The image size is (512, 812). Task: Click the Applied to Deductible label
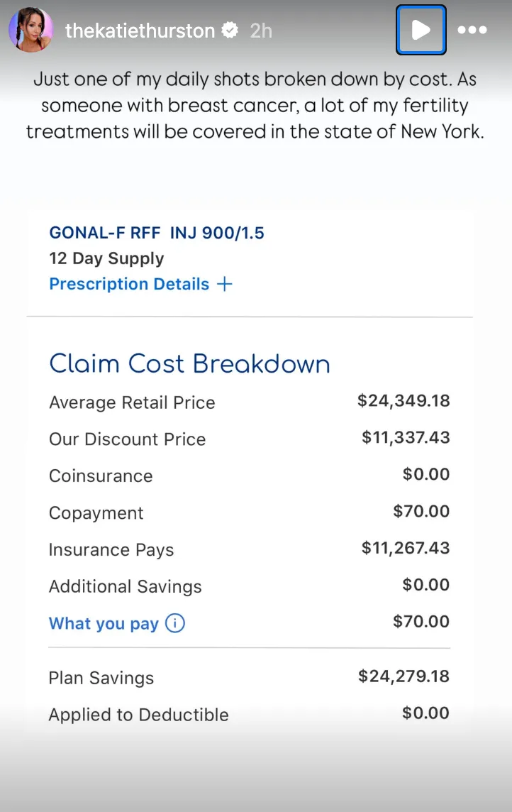tap(138, 715)
